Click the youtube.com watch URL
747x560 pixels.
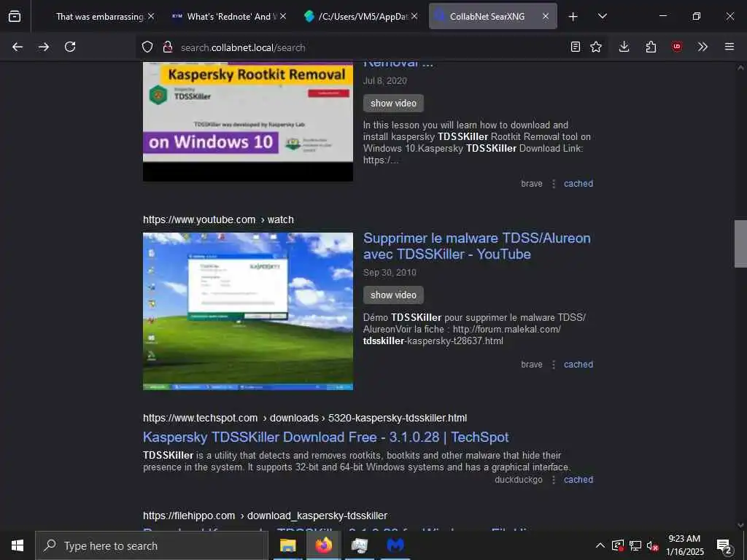218,220
